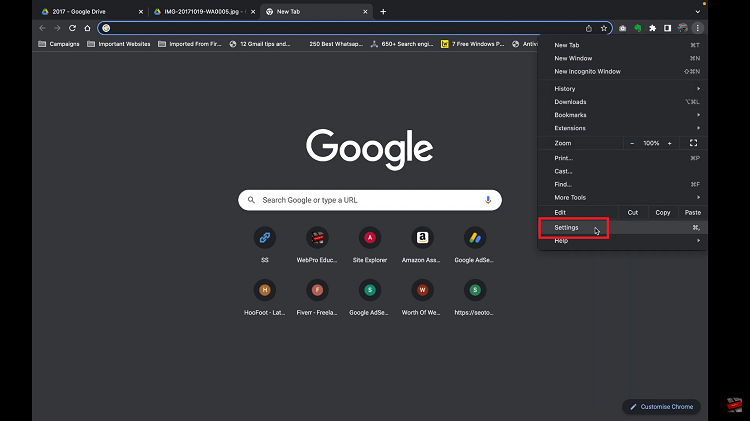Open Google AdSe shortcut with green S icon

pos(370,298)
